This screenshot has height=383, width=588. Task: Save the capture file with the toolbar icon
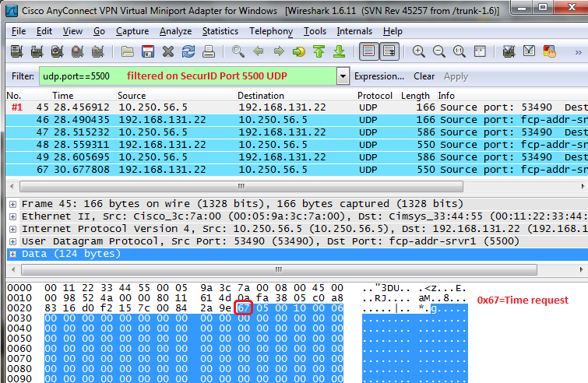[x=148, y=51]
